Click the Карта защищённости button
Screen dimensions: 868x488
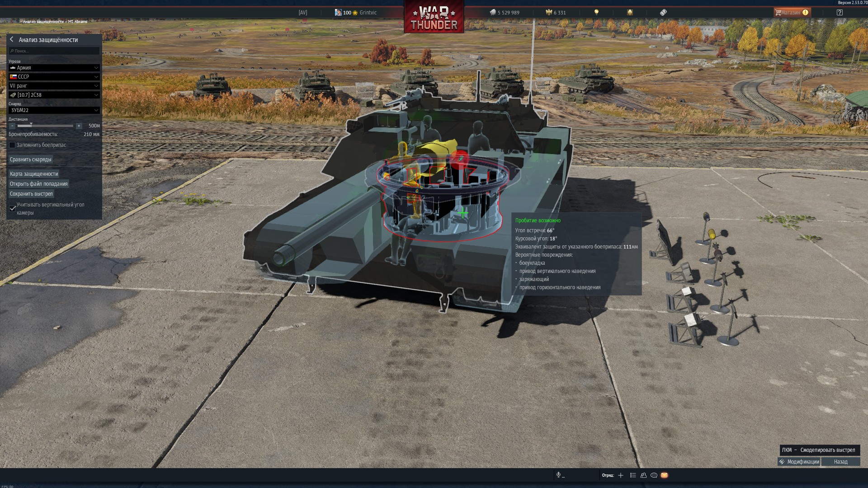coord(34,174)
